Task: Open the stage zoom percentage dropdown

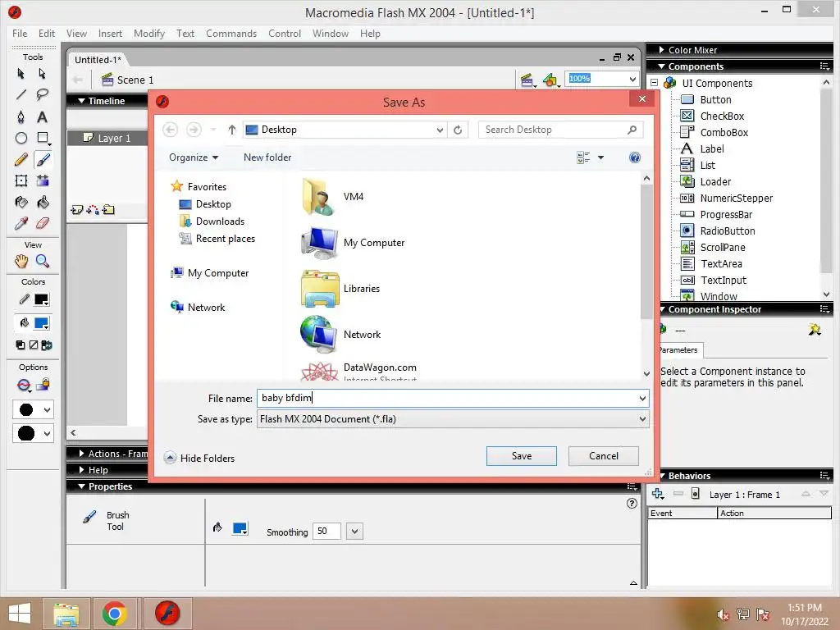Action: click(x=632, y=79)
